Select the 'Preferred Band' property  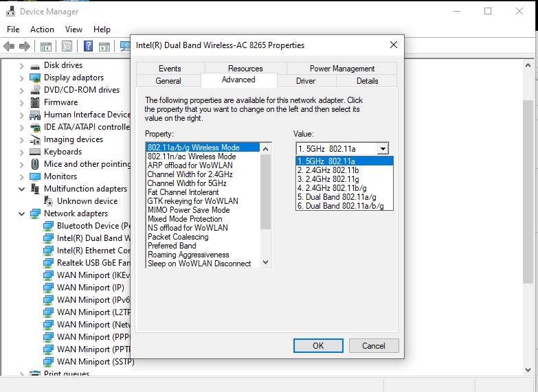203,246
